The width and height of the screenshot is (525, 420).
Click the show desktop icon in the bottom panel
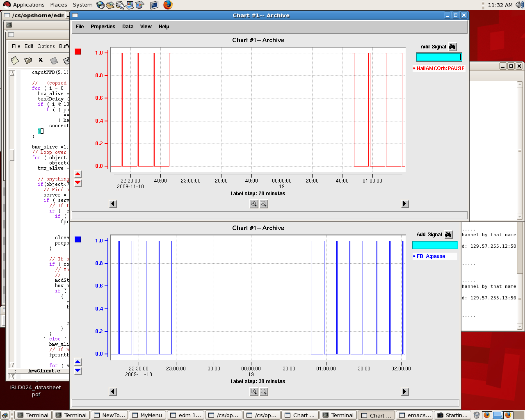5,415
